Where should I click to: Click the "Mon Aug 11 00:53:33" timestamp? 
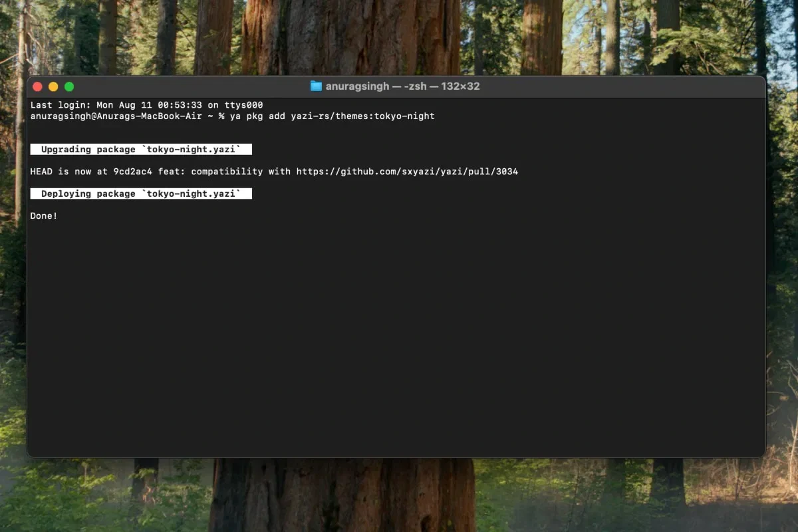click(x=149, y=105)
